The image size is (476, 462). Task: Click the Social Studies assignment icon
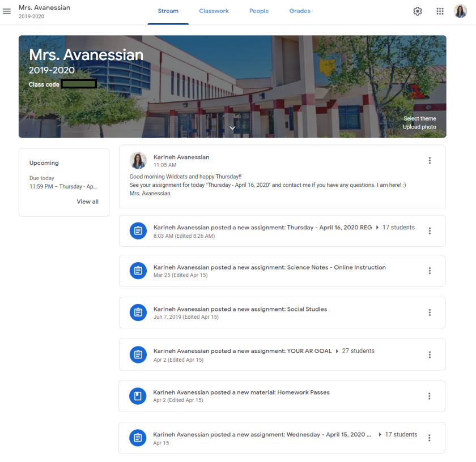coord(138,313)
